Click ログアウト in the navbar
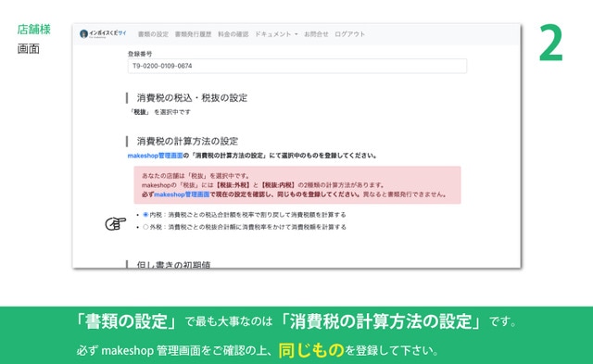Image resolution: width=593 pixels, height=364 pixels. [x=350, y=34]
